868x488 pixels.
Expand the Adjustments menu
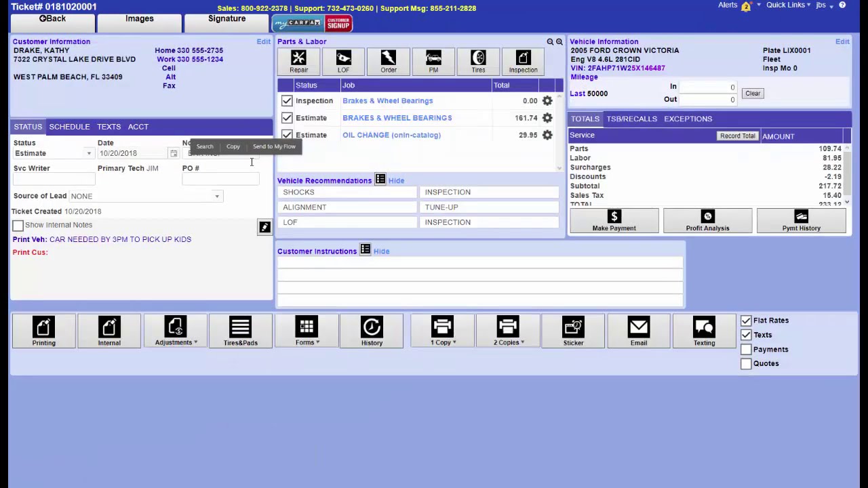pyautogui.click(x=175, y=331)
